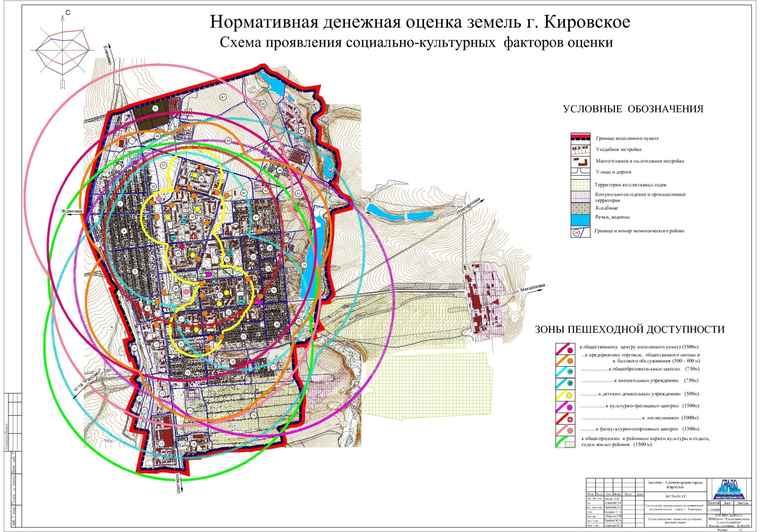Click the settlement boundary red legend symbol
This screenshot has height=532, width=760.
[580, 138]
